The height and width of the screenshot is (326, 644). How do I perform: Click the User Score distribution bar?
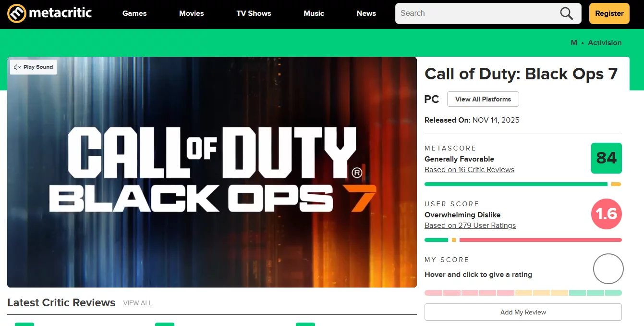[523, 240]
